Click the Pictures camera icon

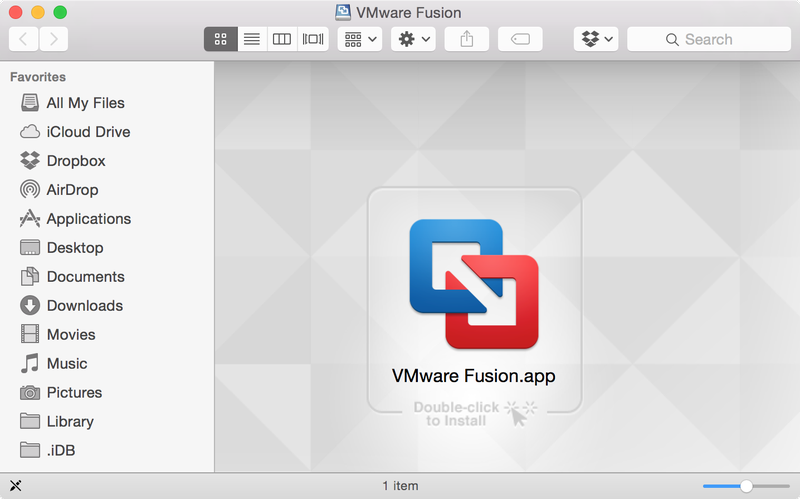[x=30, y=392]
